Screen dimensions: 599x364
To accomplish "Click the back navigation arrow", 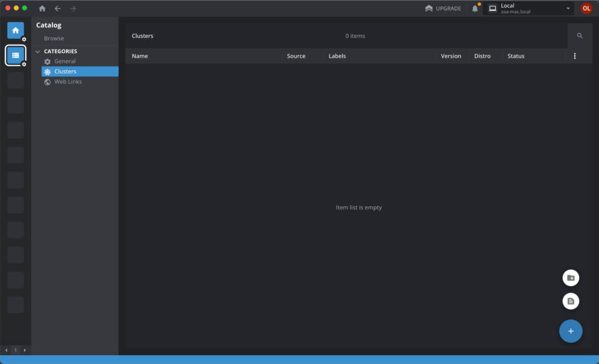I will pos(56,8).
